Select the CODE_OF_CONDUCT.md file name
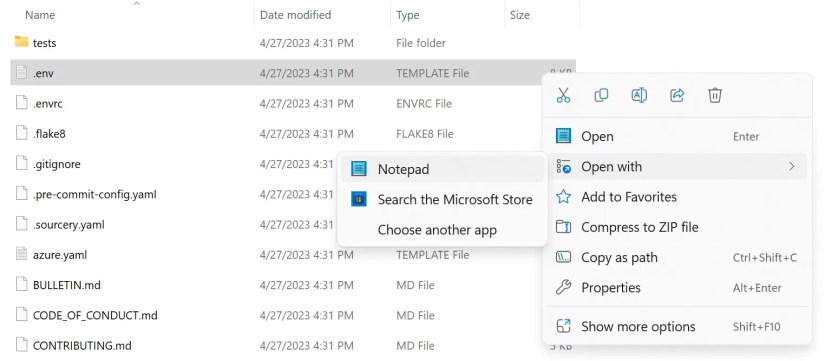 pos(95,316)
